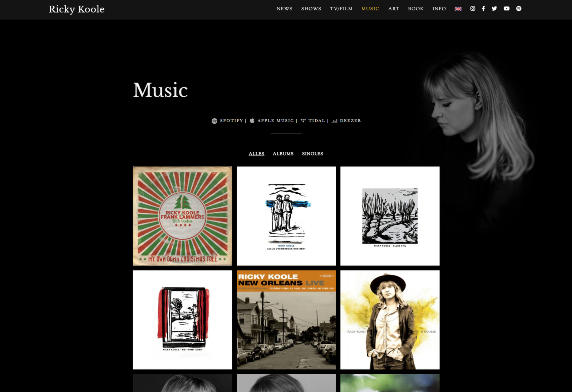Open the Deezer streaming icon
The image size is (572, 392).
coord(334,121)
